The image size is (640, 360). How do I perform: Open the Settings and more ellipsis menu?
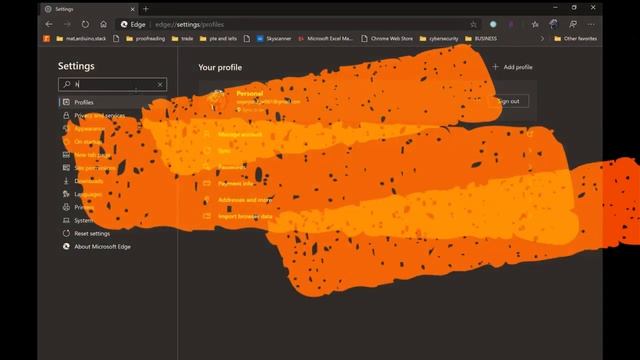tap(591, 24)
